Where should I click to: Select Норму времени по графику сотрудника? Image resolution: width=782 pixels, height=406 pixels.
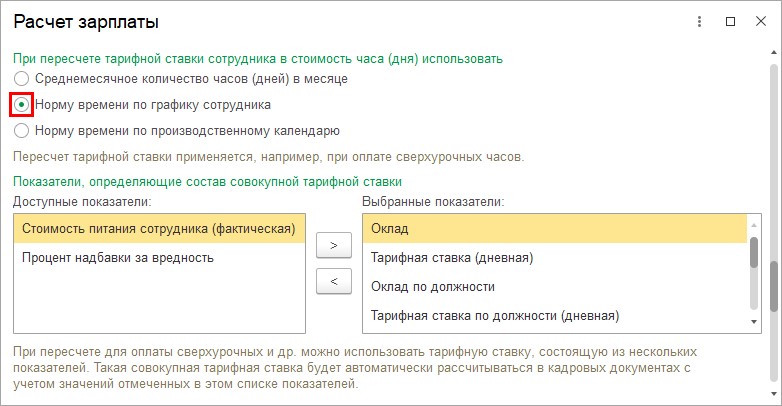tap(21, 104)
